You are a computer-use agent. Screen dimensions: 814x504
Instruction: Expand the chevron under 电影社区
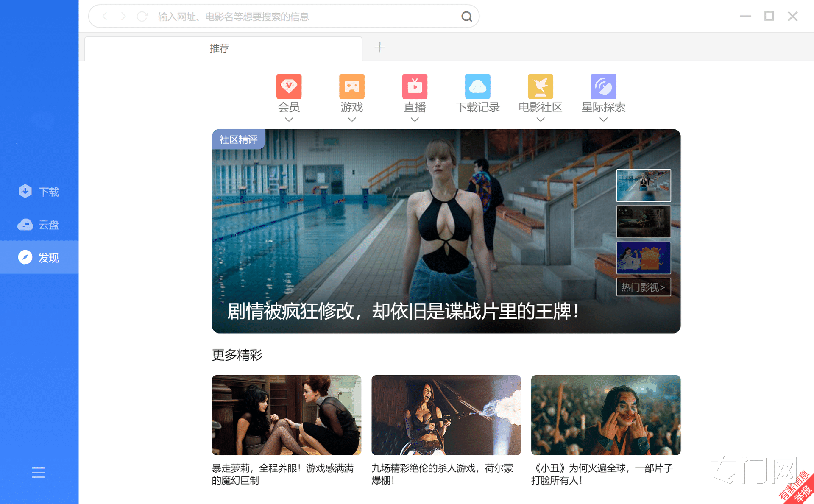pyautogui.click(x=541, y=120)
